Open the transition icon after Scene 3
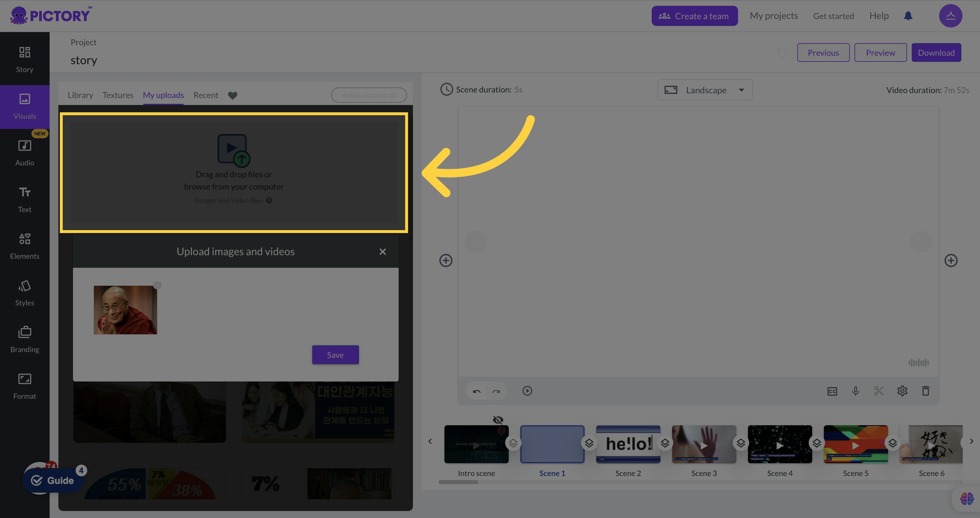 [741, 443]
